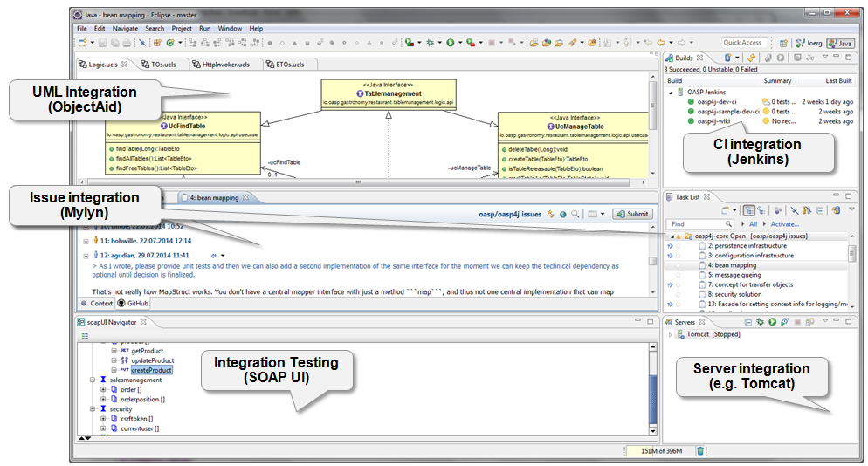Click Publish to server icon in Servers view

pos(809,321)
